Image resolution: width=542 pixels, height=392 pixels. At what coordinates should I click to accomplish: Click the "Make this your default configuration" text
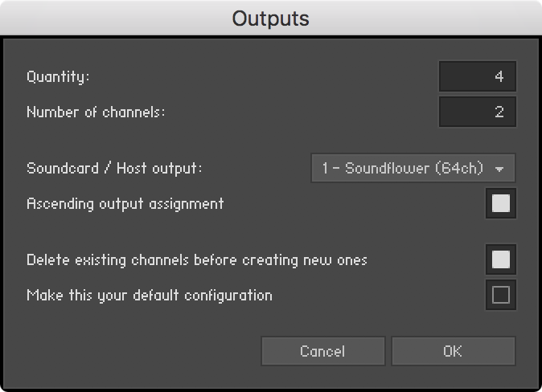(x=150, y=296)
